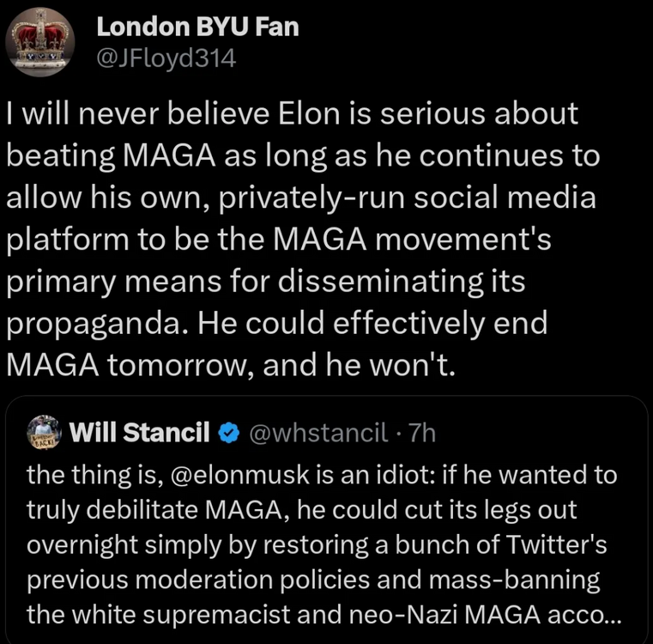Open the London BYU Fan display name
Screen dimensions: 653x644
point(197,27)
